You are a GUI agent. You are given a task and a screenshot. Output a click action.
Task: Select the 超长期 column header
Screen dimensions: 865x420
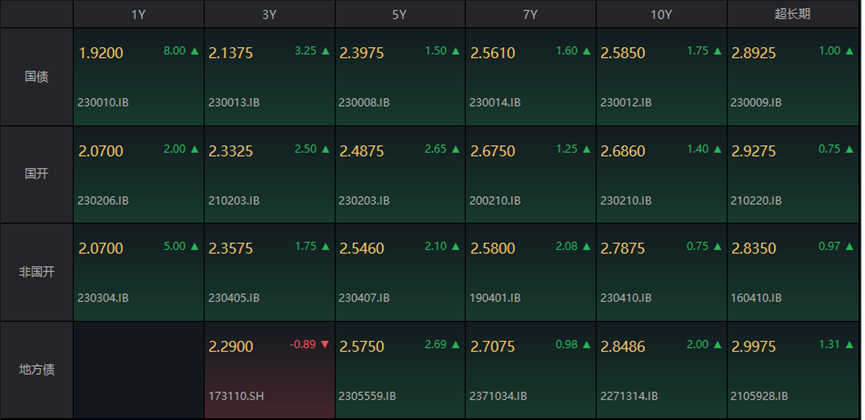pos(794,14)
